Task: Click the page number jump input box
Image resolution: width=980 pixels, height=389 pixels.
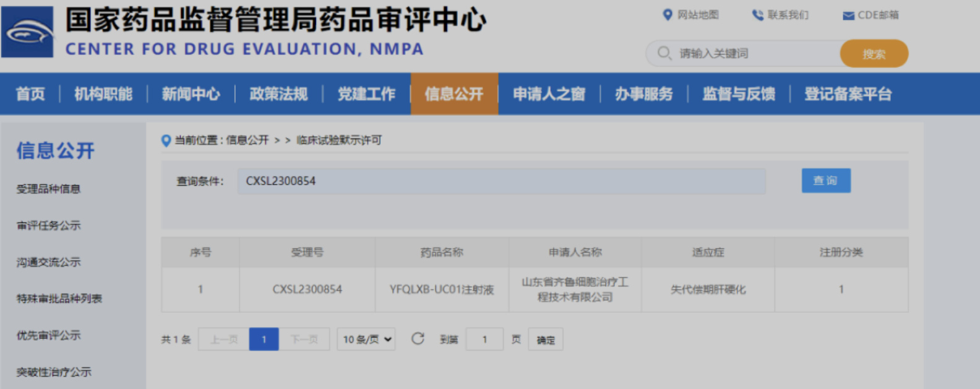Action: click(484, 339)
